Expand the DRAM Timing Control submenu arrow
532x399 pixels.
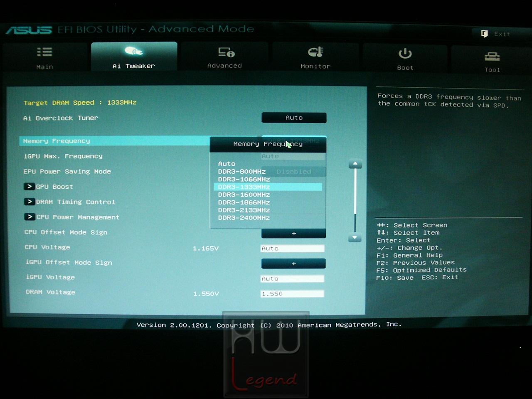point(29,202)
